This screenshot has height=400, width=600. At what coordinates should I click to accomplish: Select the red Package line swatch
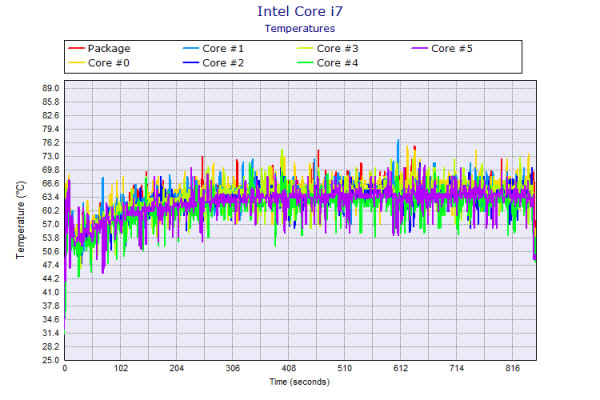pos(76,48)
